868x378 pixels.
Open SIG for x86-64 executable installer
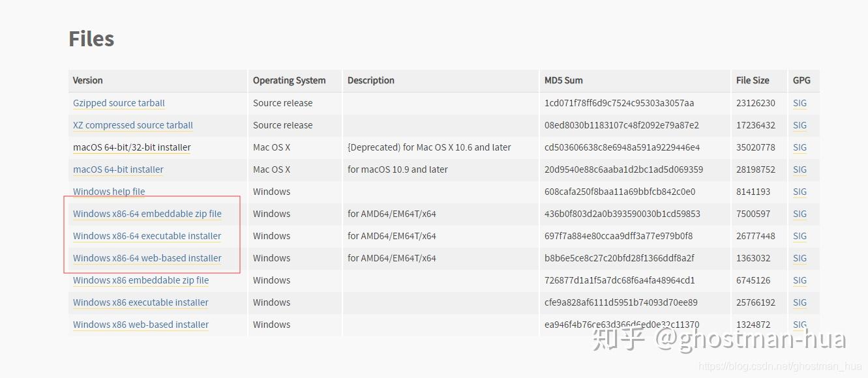(x=800, y=236)
